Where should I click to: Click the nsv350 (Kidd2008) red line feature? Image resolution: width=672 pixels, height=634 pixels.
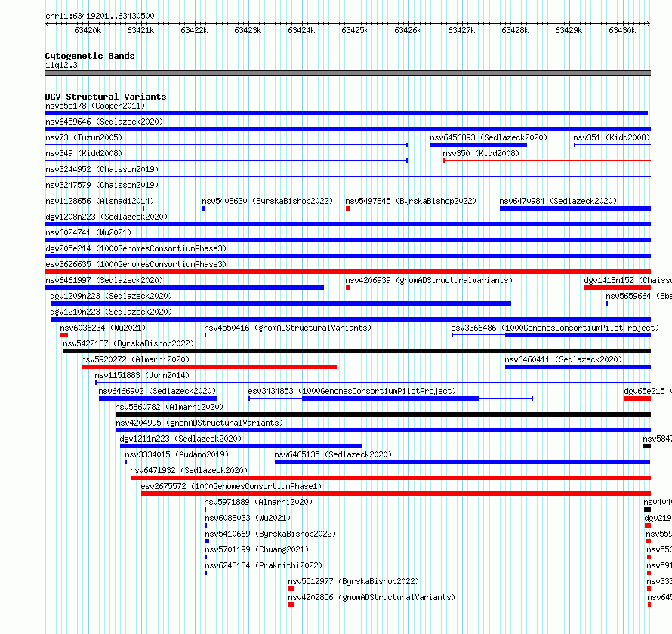pyautogui.click(x=547, y=161)
